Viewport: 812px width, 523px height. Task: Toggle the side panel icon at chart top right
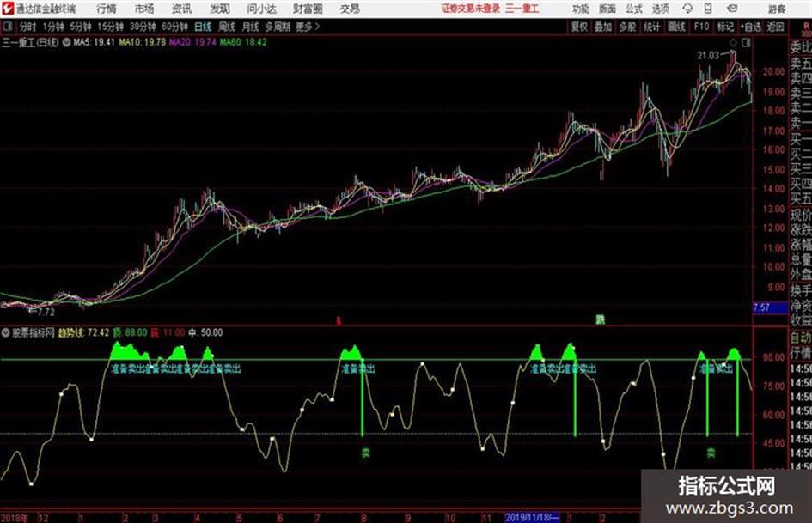click(746, 43)
